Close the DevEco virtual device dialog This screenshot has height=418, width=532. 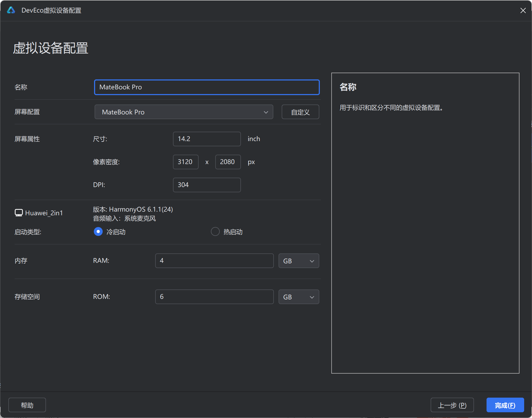tap(523, 10)
